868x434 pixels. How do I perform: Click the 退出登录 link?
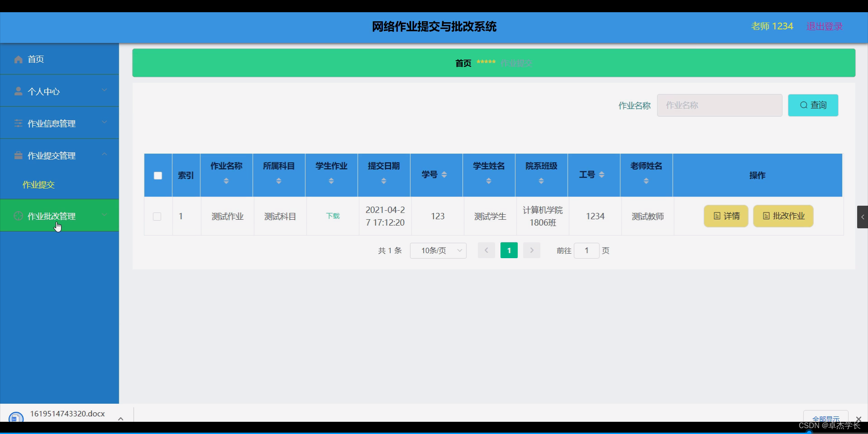(x=824, y=26)
